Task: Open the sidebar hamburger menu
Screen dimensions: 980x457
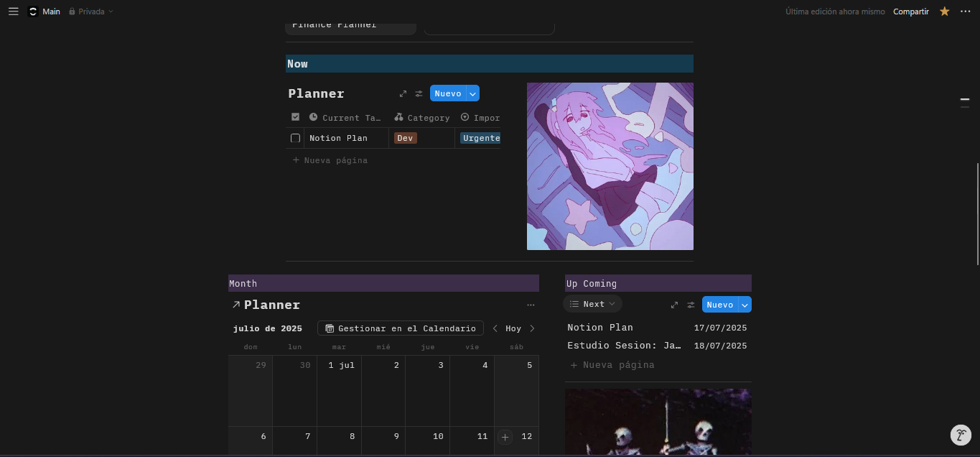Action: (13, 11)
